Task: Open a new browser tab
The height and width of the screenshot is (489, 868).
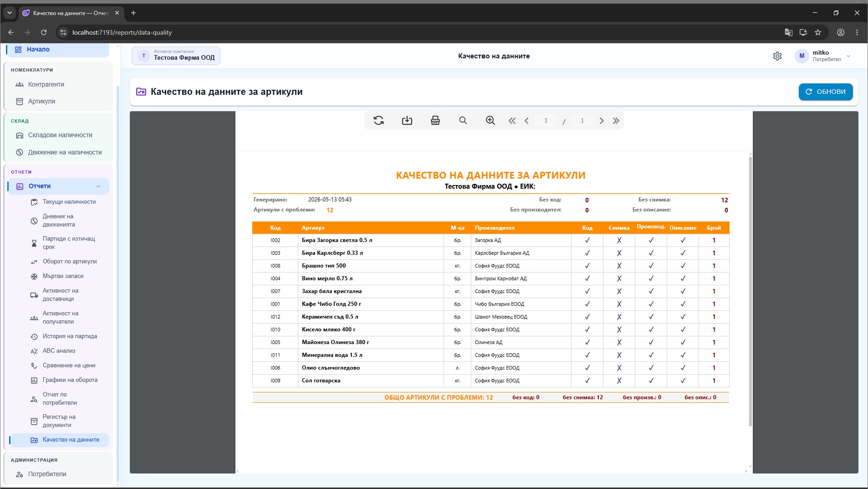Action: click(x=133, y=13)
